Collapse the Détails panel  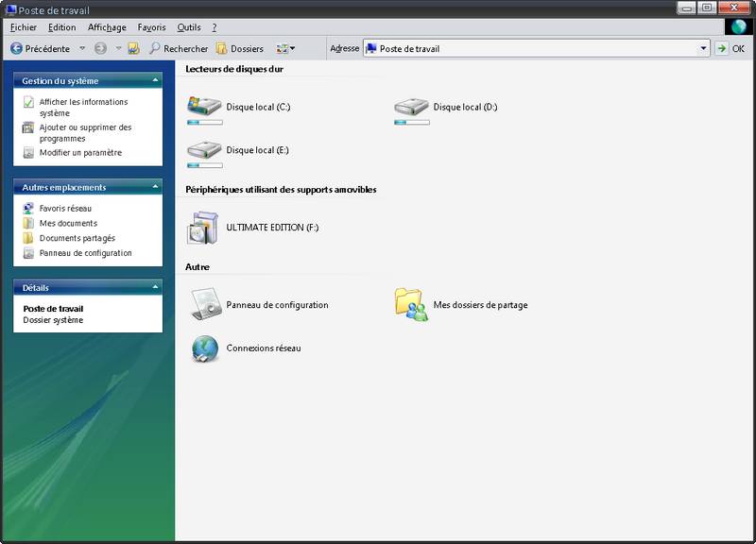tap(155, 287)
